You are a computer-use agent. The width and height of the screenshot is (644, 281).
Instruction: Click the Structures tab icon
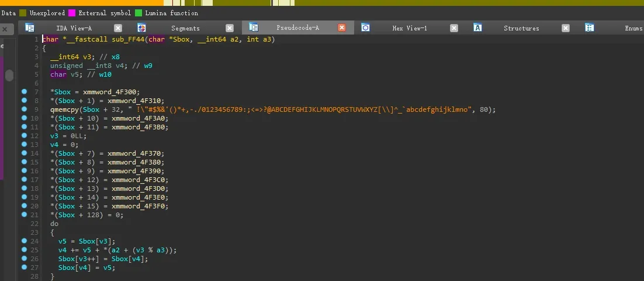[x=477, y=28]
